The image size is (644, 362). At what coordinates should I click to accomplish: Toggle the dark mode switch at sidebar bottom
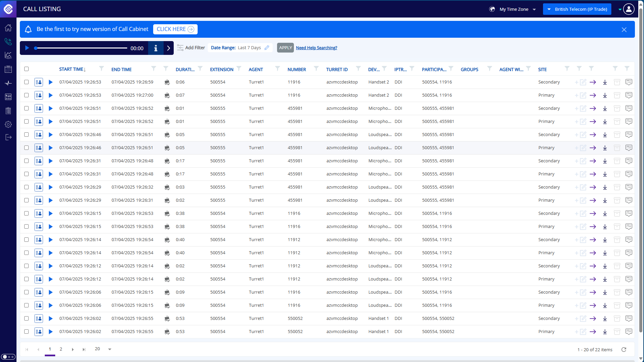point(8,357)
